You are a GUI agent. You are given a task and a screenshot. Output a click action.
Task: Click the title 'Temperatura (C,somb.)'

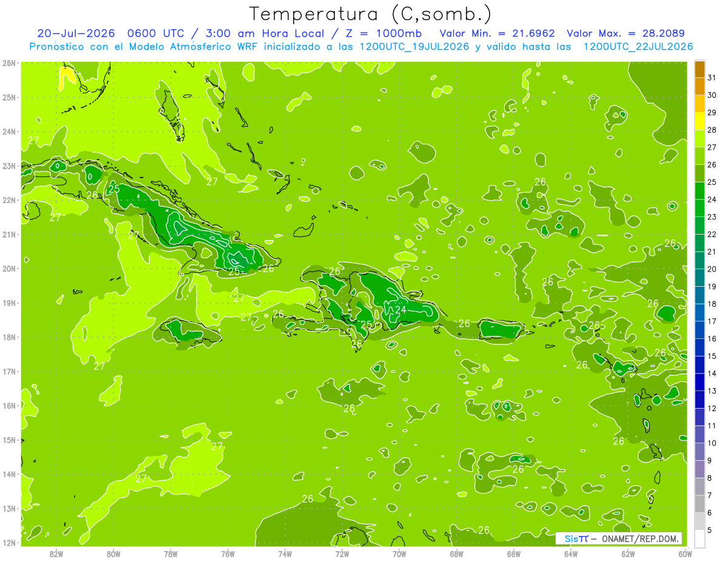point(370,15)
